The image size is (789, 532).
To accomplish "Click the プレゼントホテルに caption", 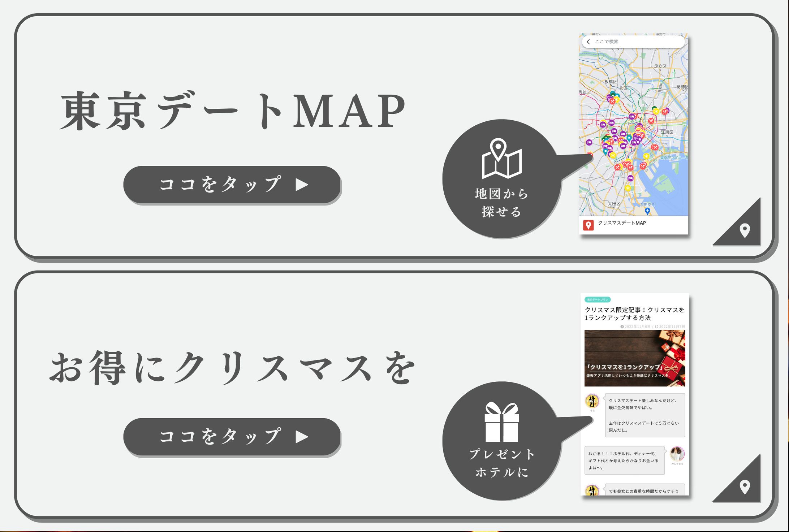I will pos(501,463).
